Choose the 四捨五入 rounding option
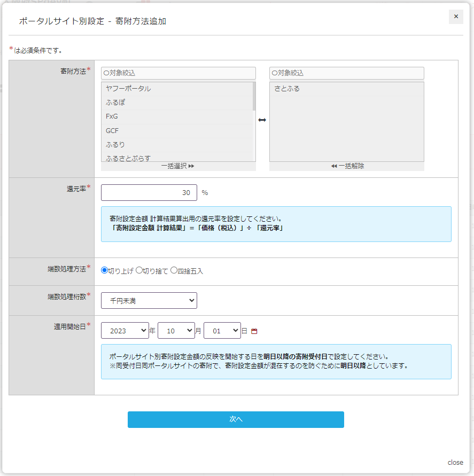 click(x=174, y=270)
